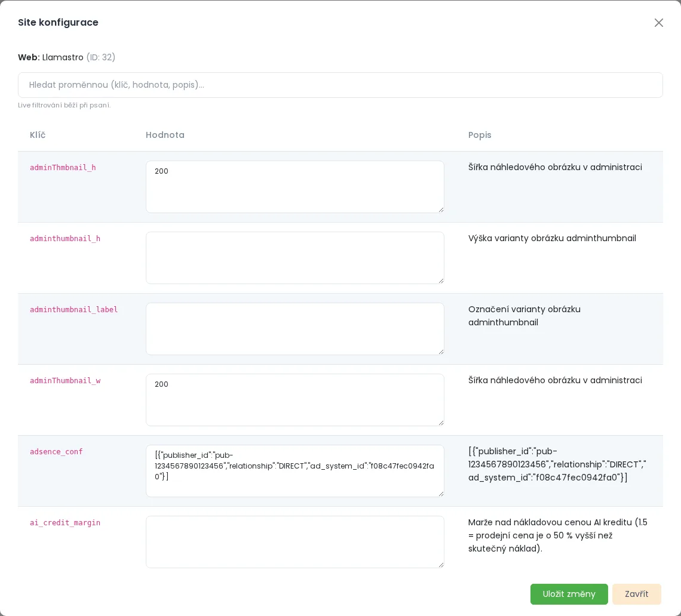
Task: Click the 'Web: Llamastro' label
Action: (50, 57)
